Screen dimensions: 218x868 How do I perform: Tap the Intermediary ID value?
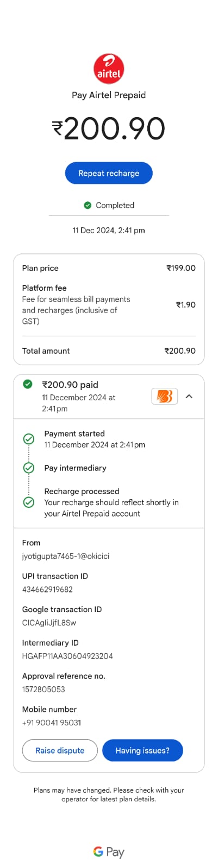[67, 656]
